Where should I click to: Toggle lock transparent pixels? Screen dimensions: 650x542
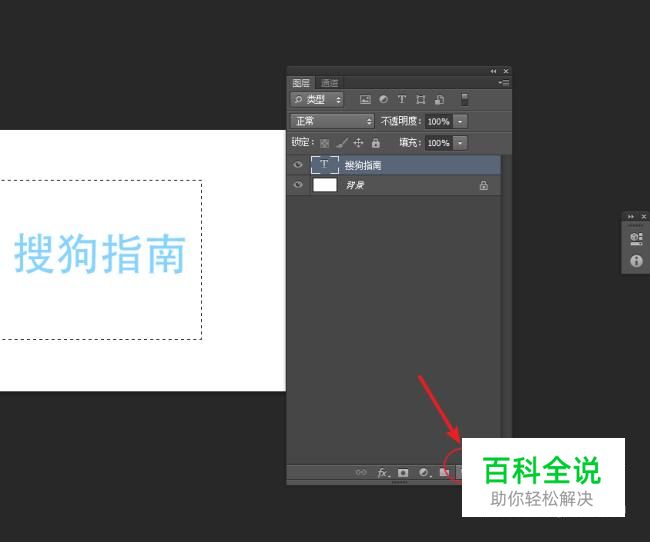pyautogui.click(x=325, y=143)
